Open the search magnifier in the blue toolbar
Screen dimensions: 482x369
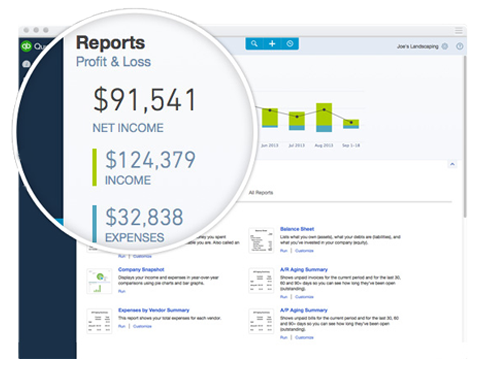[254, 44]
